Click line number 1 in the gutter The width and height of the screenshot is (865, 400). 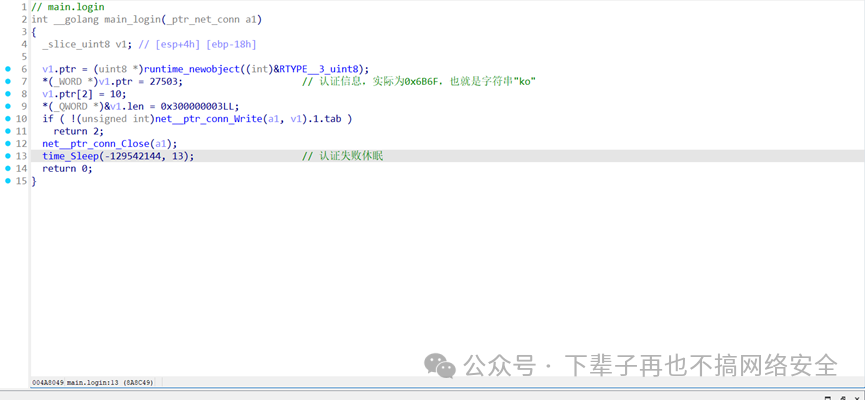[24, 7]
